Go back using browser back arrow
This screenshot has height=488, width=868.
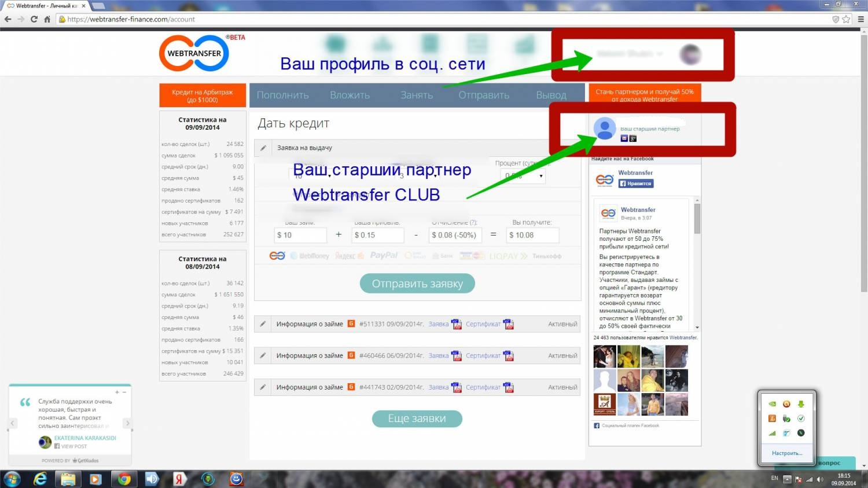8,19
